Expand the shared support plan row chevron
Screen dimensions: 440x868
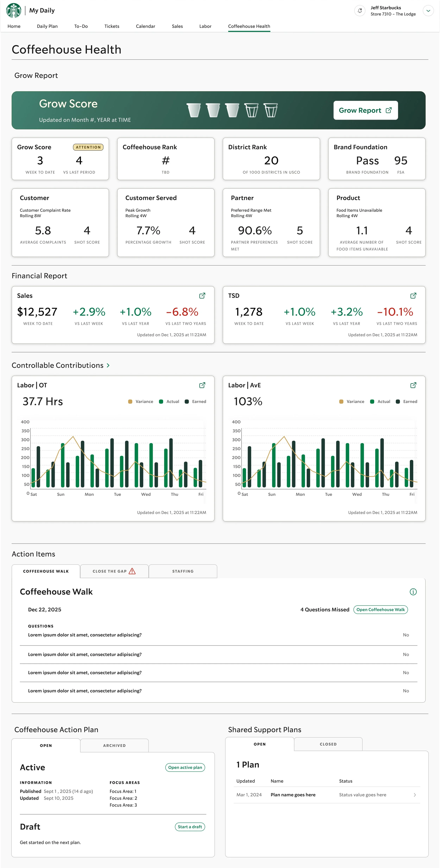(414, 795)
